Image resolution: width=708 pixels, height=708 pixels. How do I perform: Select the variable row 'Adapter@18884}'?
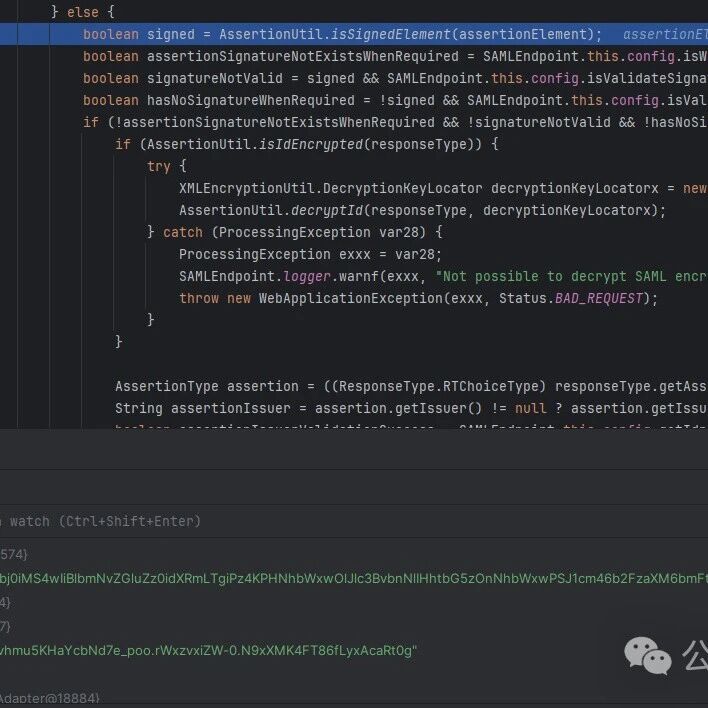50,698
